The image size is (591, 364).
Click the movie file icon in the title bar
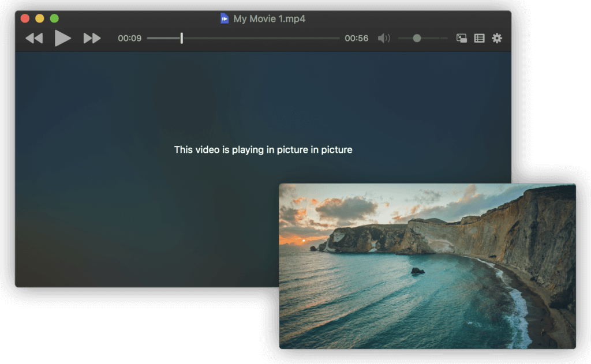coord(225,18)
